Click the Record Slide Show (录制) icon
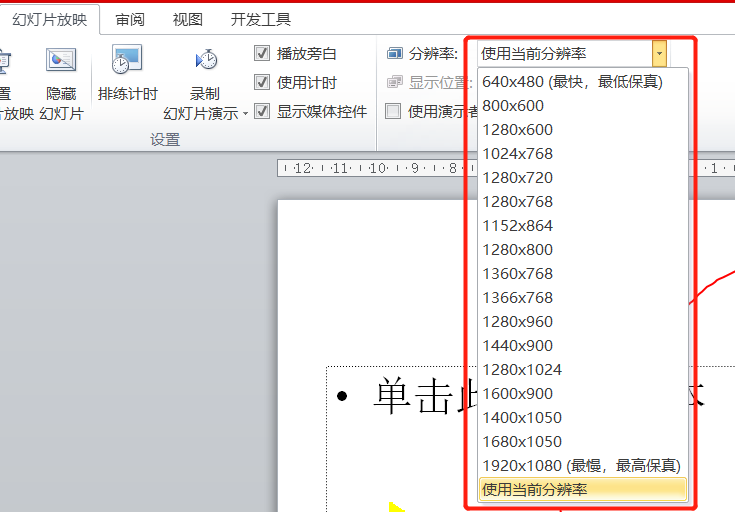 coord(206,61)
